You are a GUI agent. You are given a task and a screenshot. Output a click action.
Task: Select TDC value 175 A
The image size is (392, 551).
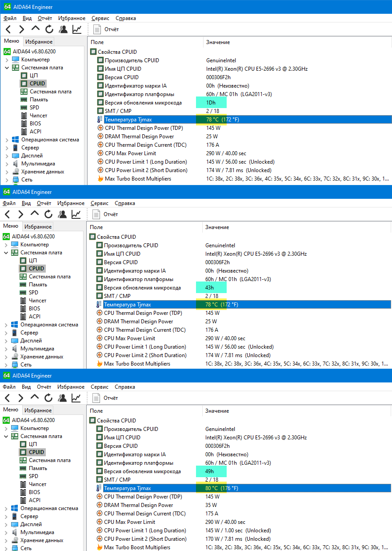point(212,514)
